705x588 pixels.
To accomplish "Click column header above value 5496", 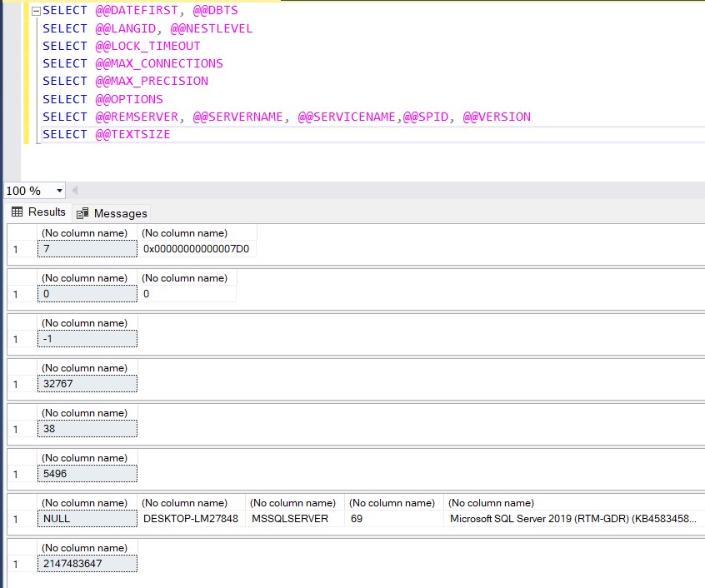I will coord(87,458).
